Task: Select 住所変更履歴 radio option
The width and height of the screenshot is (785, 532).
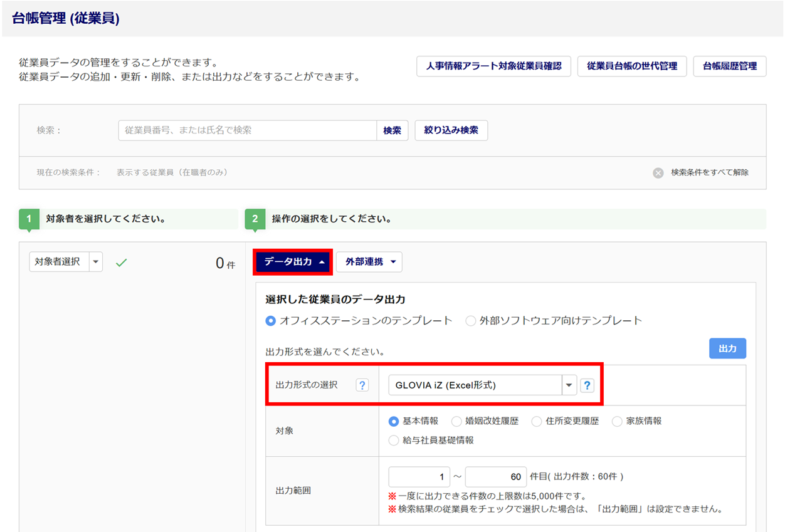Action: coord(537,421)
